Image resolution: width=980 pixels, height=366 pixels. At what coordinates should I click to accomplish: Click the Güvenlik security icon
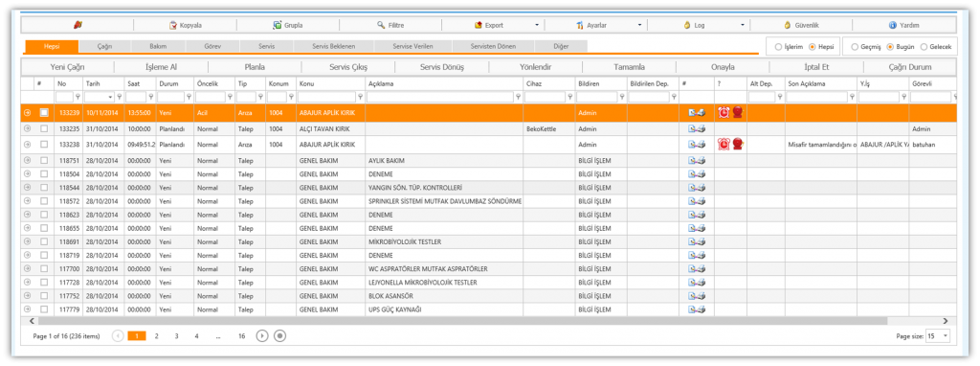click(x=788, y=25)
